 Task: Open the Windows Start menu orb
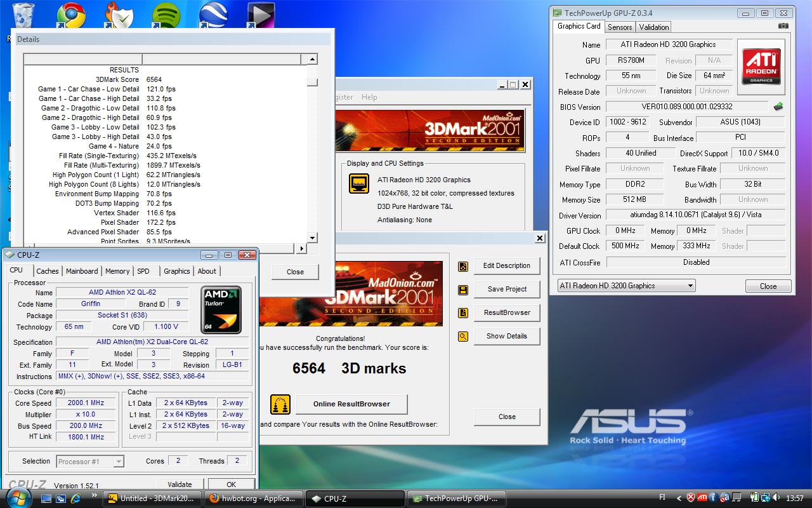(x=18, y=497)
